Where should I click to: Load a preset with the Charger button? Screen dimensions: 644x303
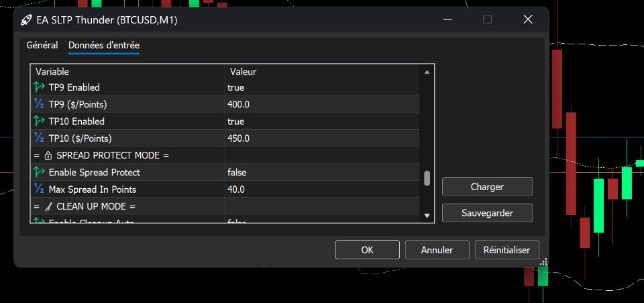487,187
